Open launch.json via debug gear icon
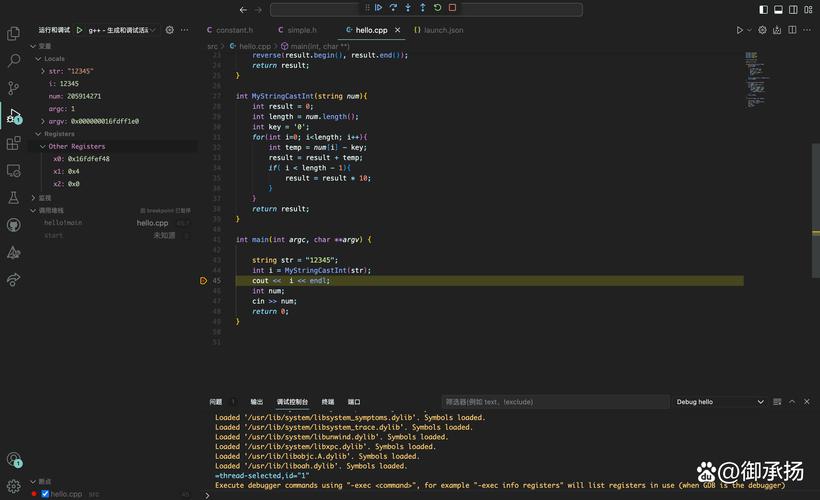Screen dimensions: 820x500 tap(169, 30)
